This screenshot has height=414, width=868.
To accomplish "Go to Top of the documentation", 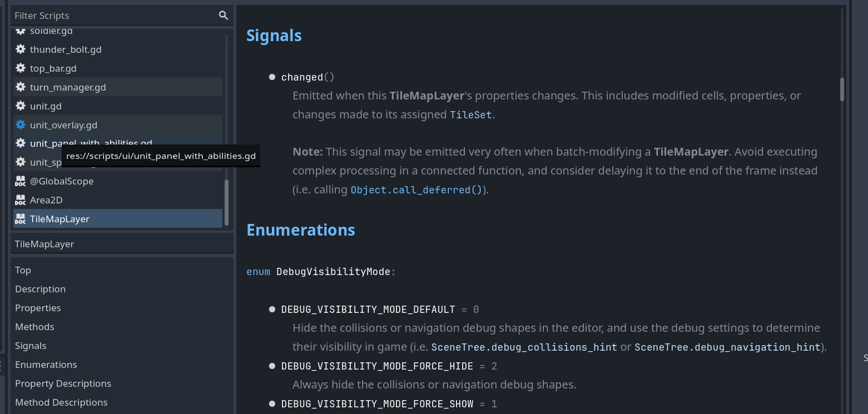I will coord(23,270).
